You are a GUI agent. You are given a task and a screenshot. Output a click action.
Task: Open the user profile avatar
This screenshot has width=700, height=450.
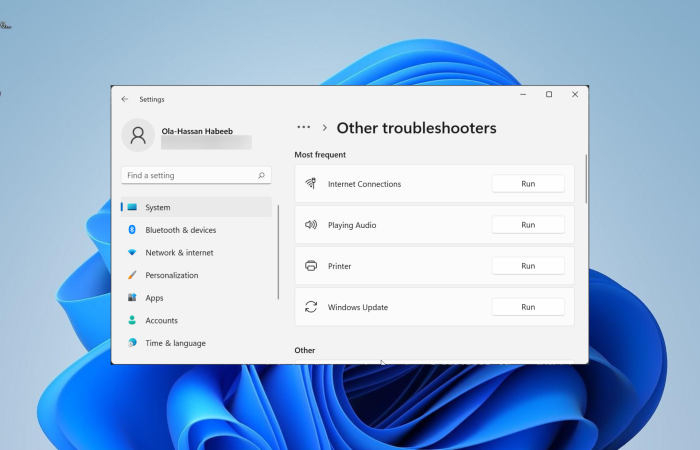pyautogui.click(x=138, y=135)
